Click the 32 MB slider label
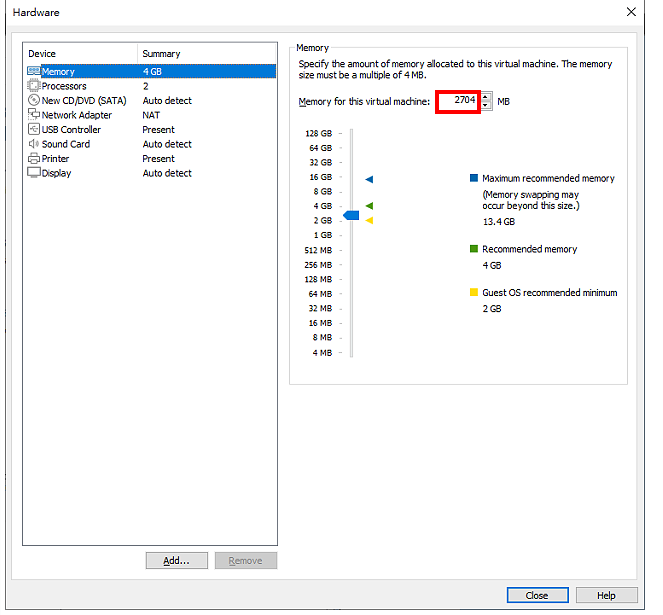Image resolution: width=663 pixels, height=615 pixels. tap(320, 308)
